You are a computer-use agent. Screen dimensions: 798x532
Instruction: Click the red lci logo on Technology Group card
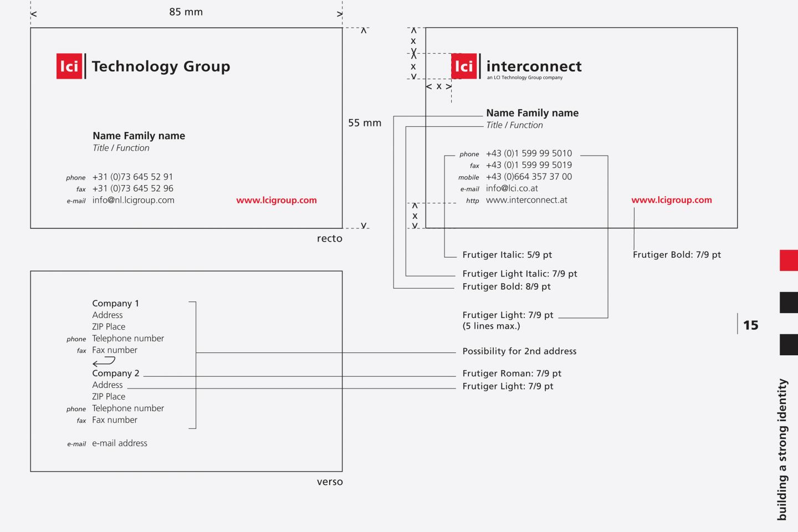click(69, 66)
